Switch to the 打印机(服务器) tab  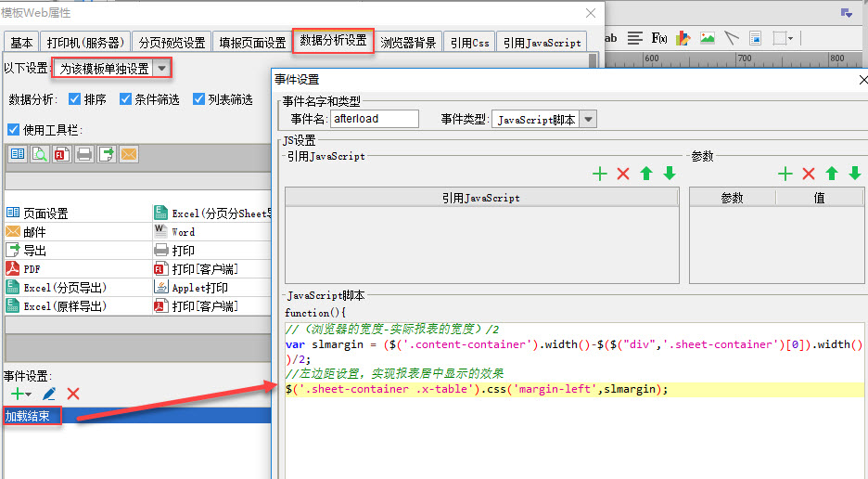pyautogui.click(x=85, y=42)
